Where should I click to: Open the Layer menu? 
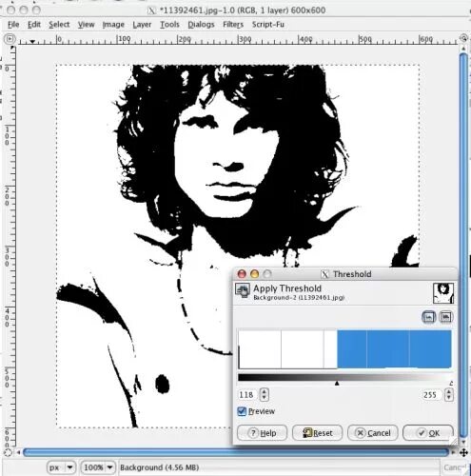pyautogui.click(x=142, y=25)
